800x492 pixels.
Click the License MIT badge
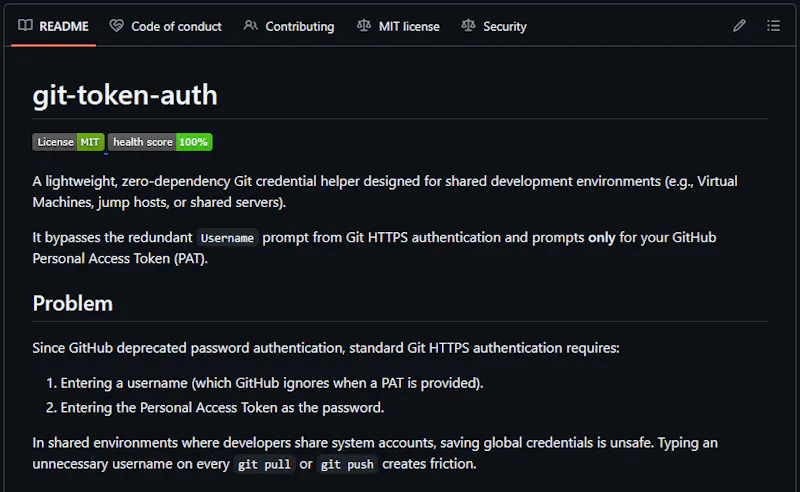[68, 142]
